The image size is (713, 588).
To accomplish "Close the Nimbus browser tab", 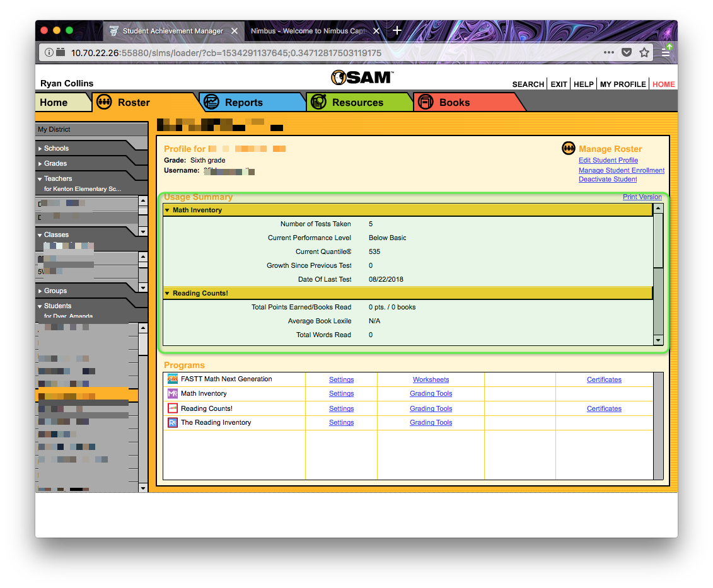I will 376,31.
